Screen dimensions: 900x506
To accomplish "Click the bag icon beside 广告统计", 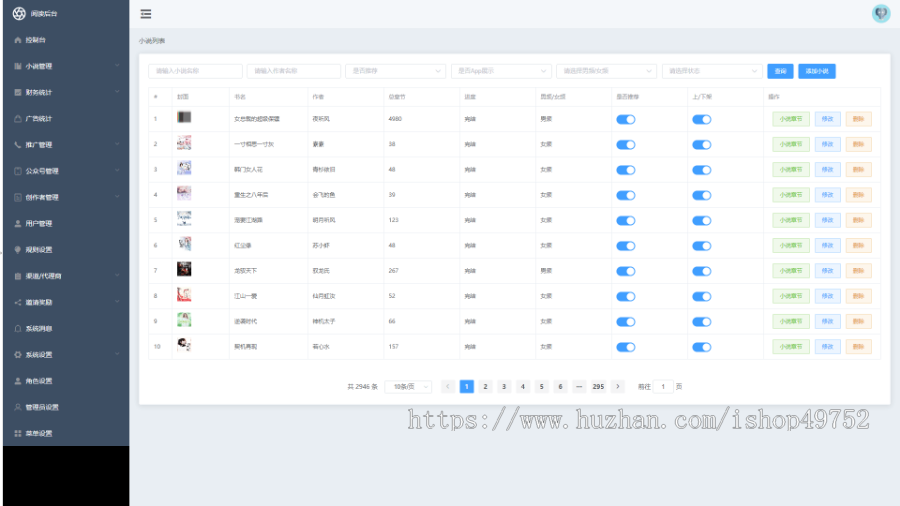I will tap(18, 119).
